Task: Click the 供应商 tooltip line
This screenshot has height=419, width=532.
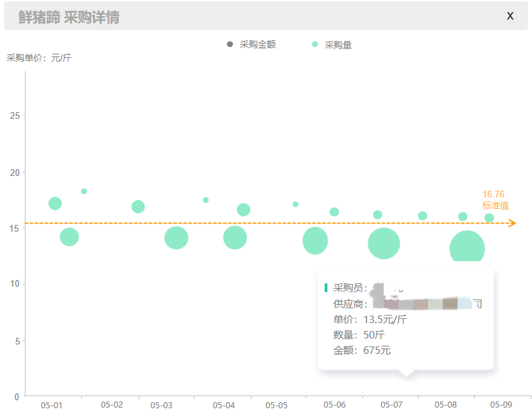Action: point(407,304)
